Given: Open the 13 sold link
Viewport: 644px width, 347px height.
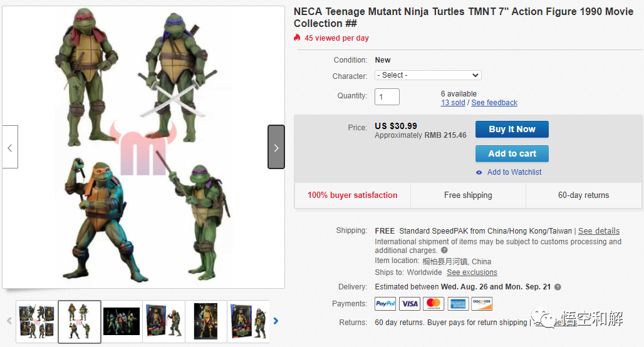Looking at the screenshot, I should click(x=453, y=103).
